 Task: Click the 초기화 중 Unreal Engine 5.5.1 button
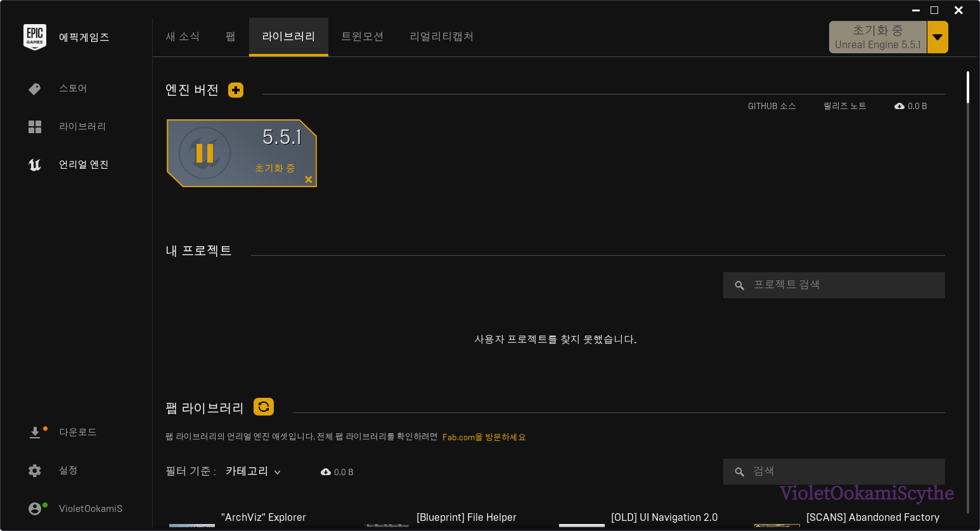click(x=878, y=37)
